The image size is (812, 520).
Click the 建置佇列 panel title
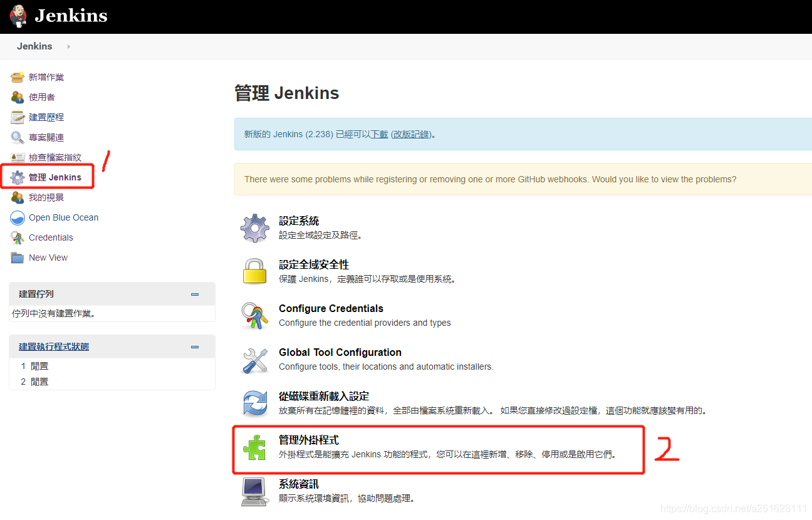[x=36, y=294]
